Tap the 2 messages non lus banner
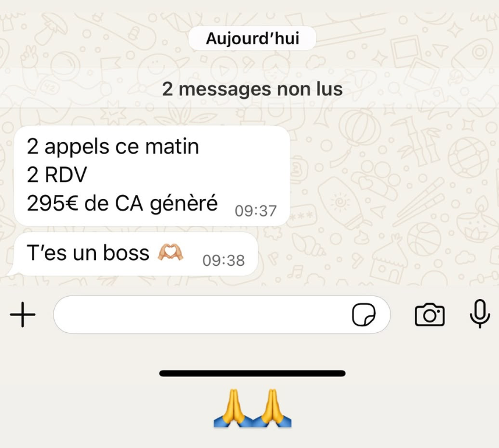The image size is (499, 448). pyautogui.click(x=252, y=89)
